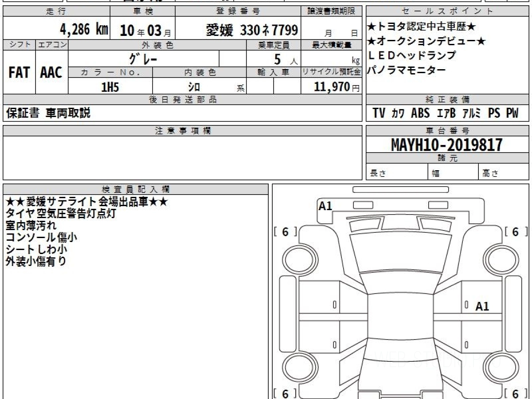The height and width of the screenshot is (399, 532).
Task: Select the PW power window code
Action: pos(512,113)
